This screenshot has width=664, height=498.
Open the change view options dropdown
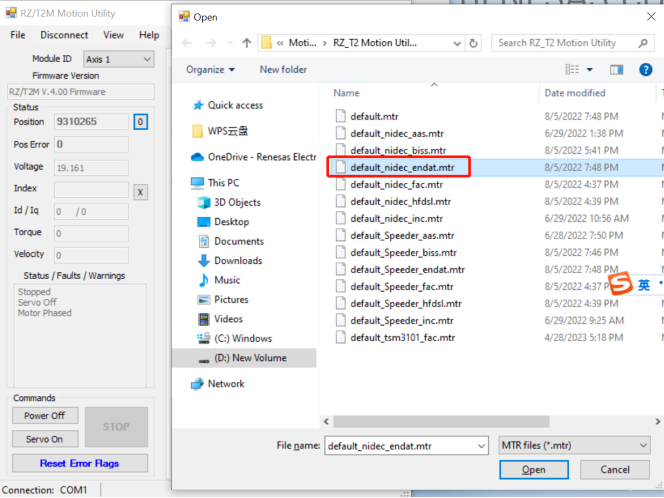tap(591, 69)
